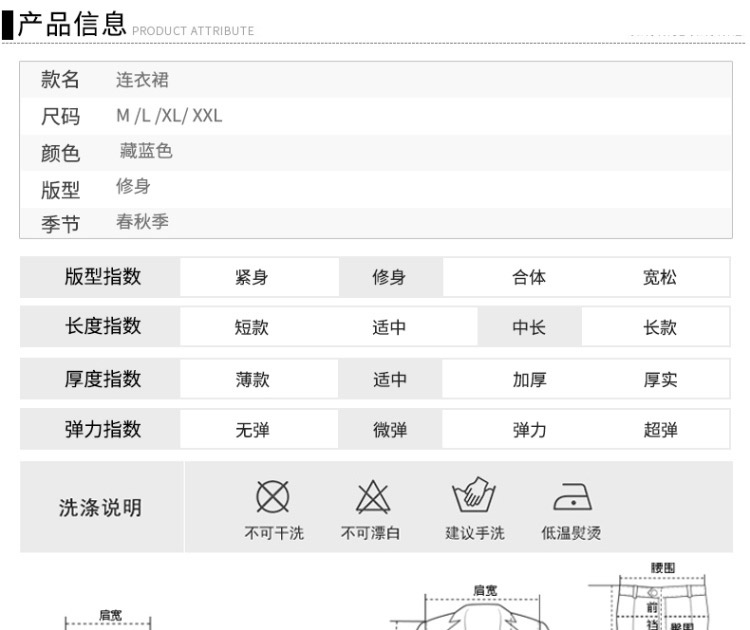Click 加厚 in thickness row

[529, 380]
